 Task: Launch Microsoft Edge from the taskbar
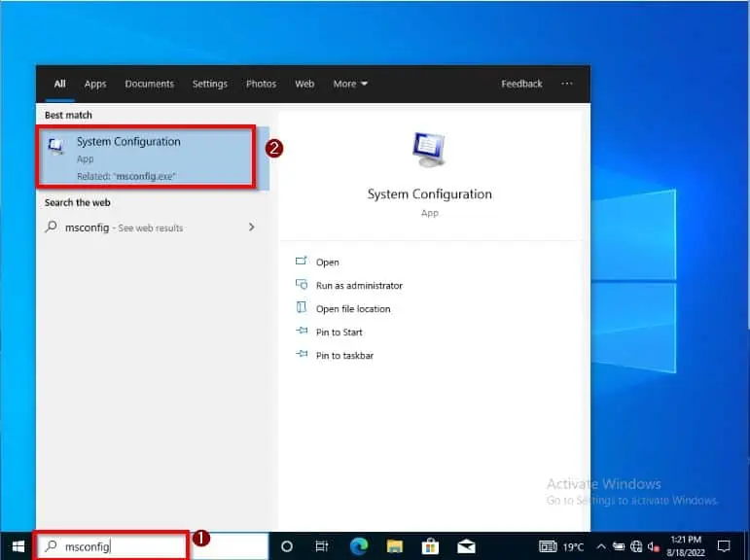[x=359, y=545]
